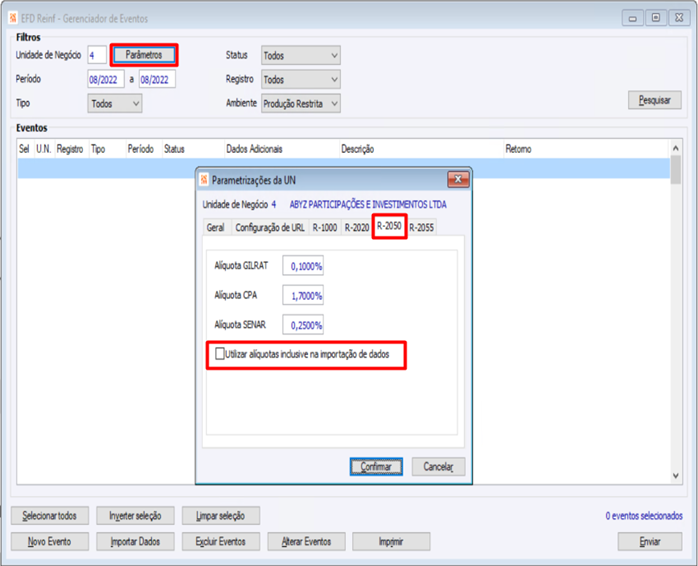The image size is (698, 566).
Task: Click the Período start date field
Action: coord(106,80)
